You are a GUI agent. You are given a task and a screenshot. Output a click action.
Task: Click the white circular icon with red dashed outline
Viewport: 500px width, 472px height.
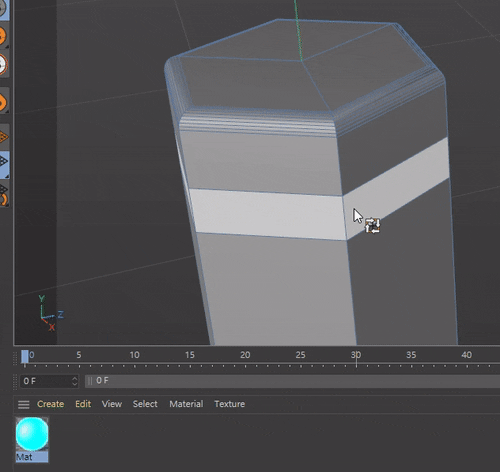click(x=3, y=64)
